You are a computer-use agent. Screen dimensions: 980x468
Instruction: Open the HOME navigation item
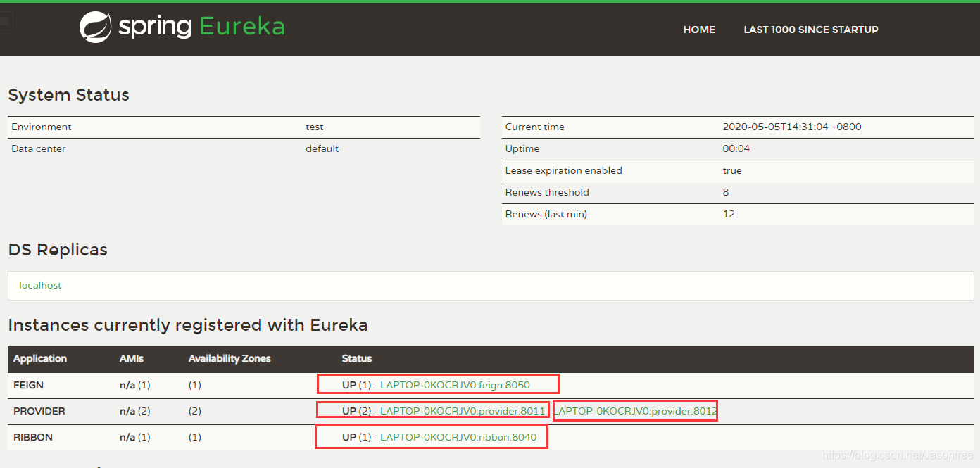pyautogui.click(x=699, y=30)
